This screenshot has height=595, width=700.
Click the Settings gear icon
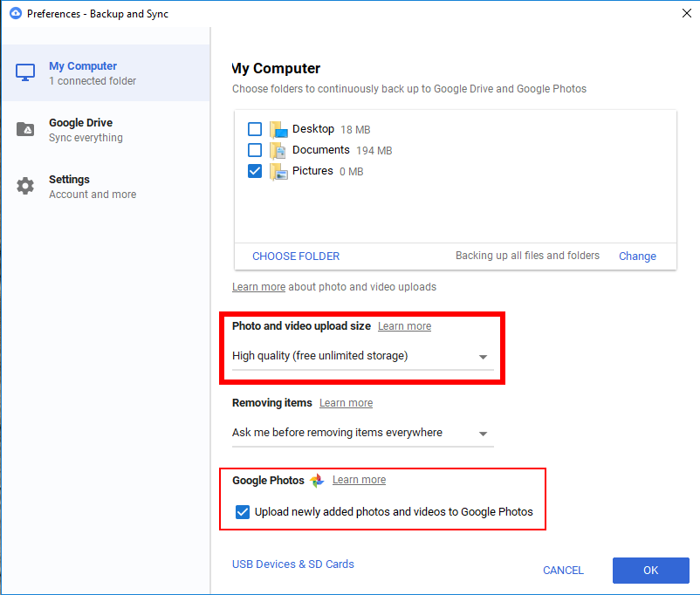[25, 186]
